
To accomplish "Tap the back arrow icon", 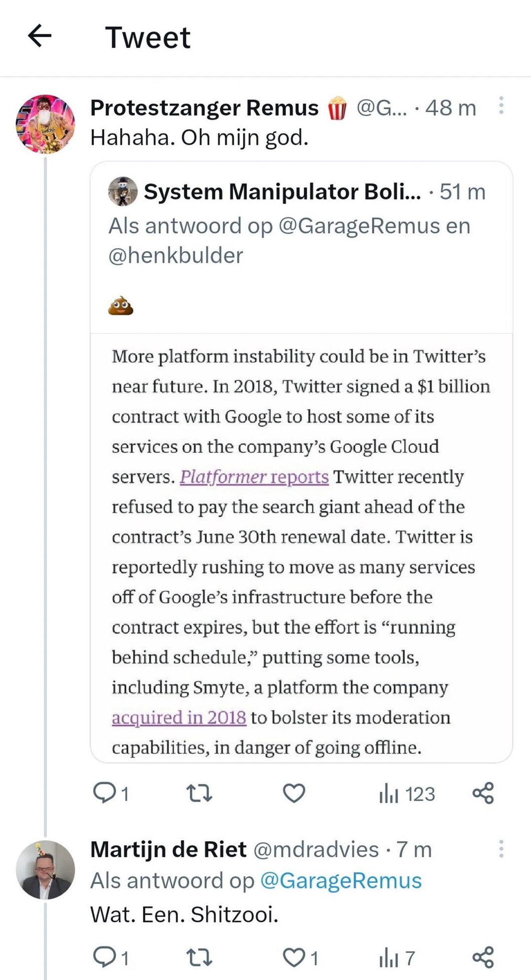I will pos(40,36).
